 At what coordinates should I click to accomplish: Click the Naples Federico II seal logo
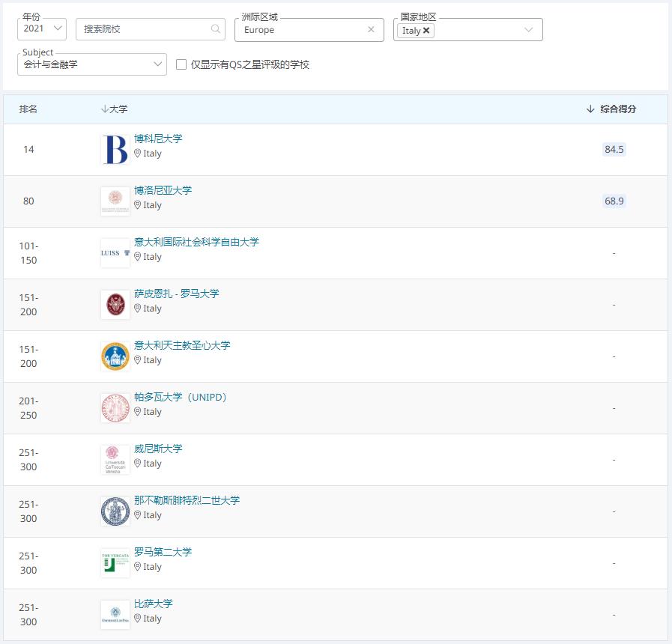pyautogui.click(x=115, y=511)
